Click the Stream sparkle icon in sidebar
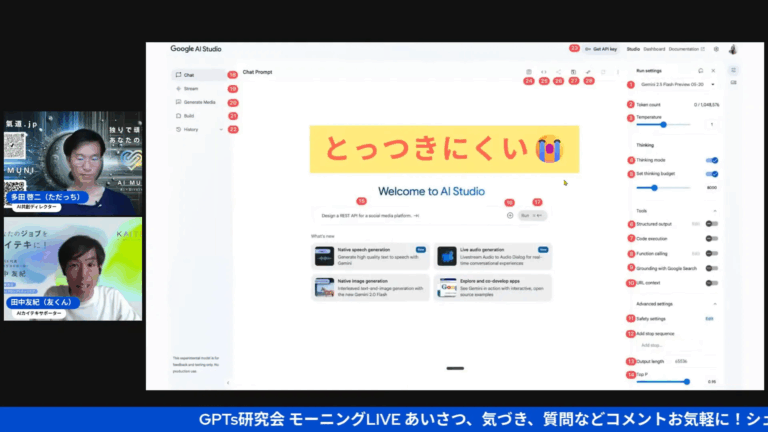Viewport: 768px width, 432px height. tap(178, 89)
